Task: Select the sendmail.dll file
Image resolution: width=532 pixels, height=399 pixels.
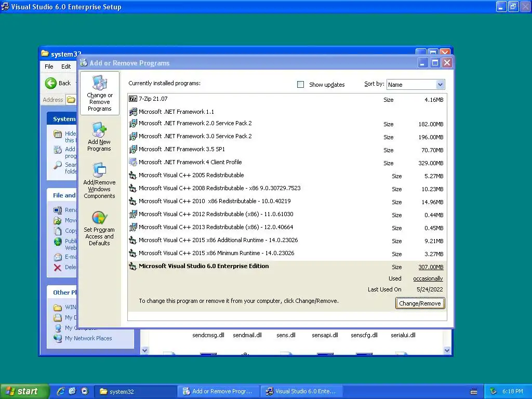Action: (247, 335)
